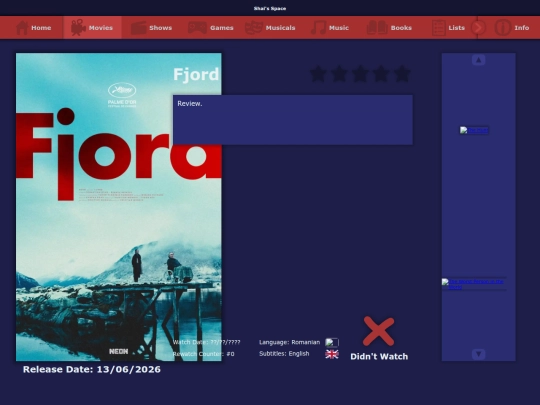Open the upper movie link in the sidebar
540x405 pixels.
tap(474, 130)
